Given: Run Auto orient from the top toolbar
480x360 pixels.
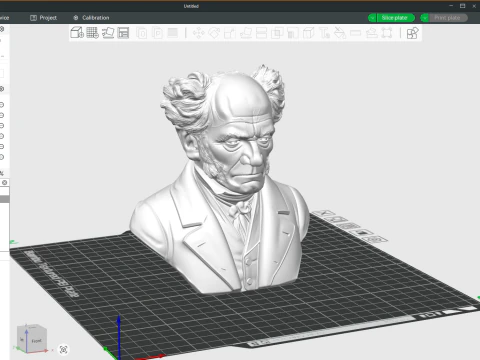Looking at the screenshot, I should (108, 33).
